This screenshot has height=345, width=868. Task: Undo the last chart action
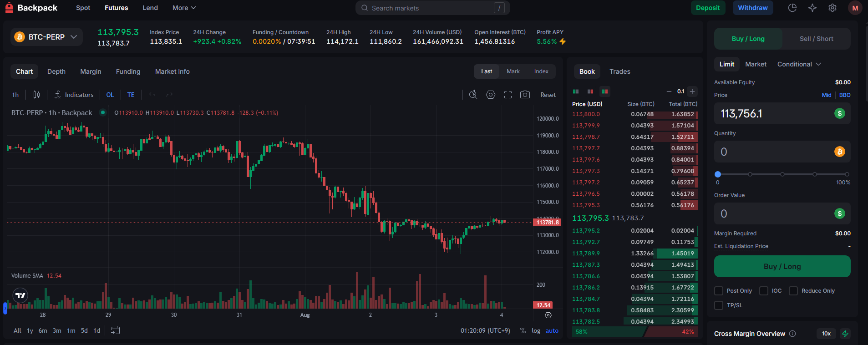(x=152, y=95)
